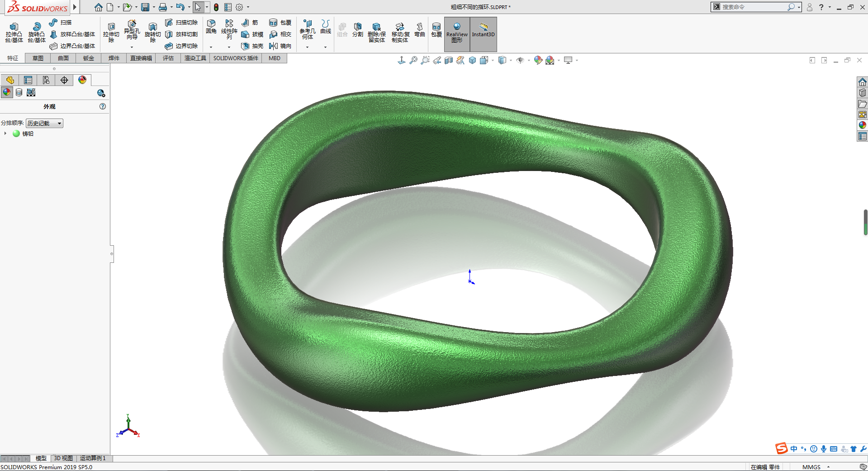The image size is (868, 471).
Task: Switch to the SOLIDWORKS 插件 tab
Action: (236, 58)
